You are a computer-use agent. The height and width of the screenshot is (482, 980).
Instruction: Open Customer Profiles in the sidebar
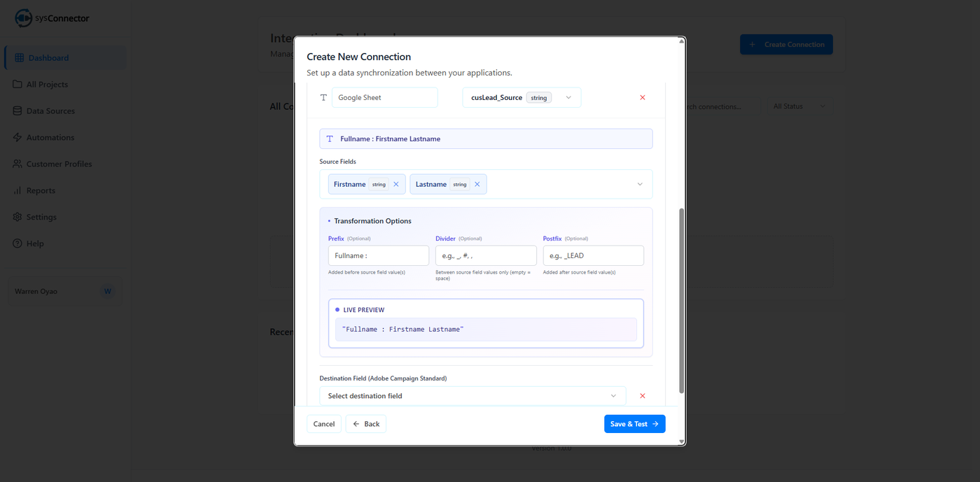(59, 164)
